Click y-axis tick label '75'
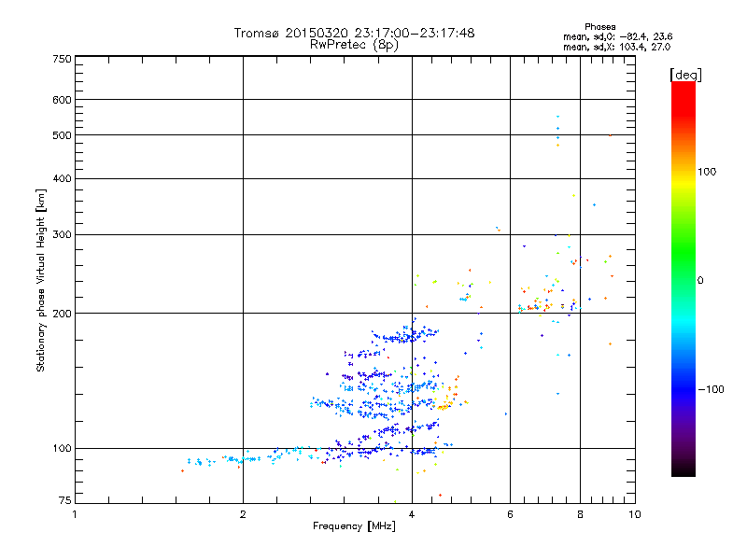This screenshot has width=747, height=560. 65,500
